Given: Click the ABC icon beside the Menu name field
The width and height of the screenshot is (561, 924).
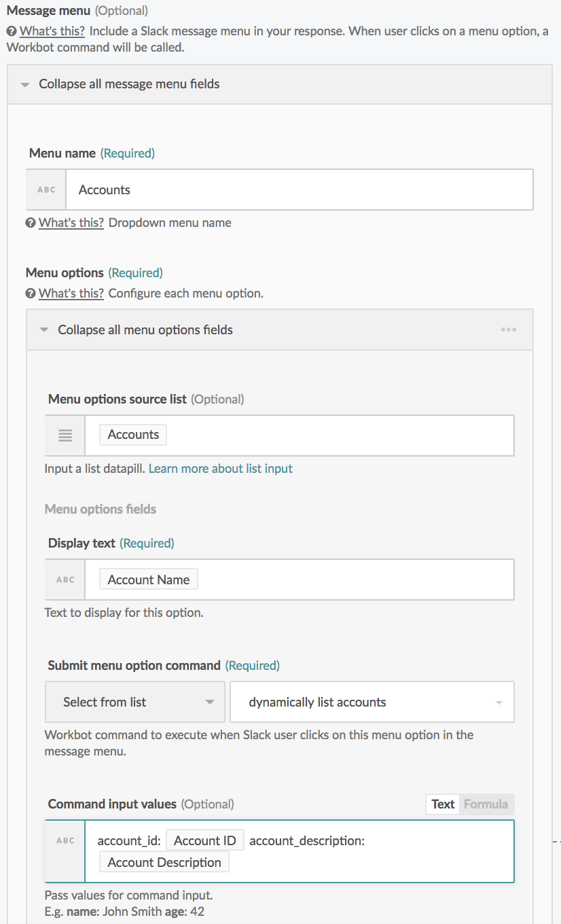Looking at the screenshot, I should pyautogui.click(x=46, y=189).
